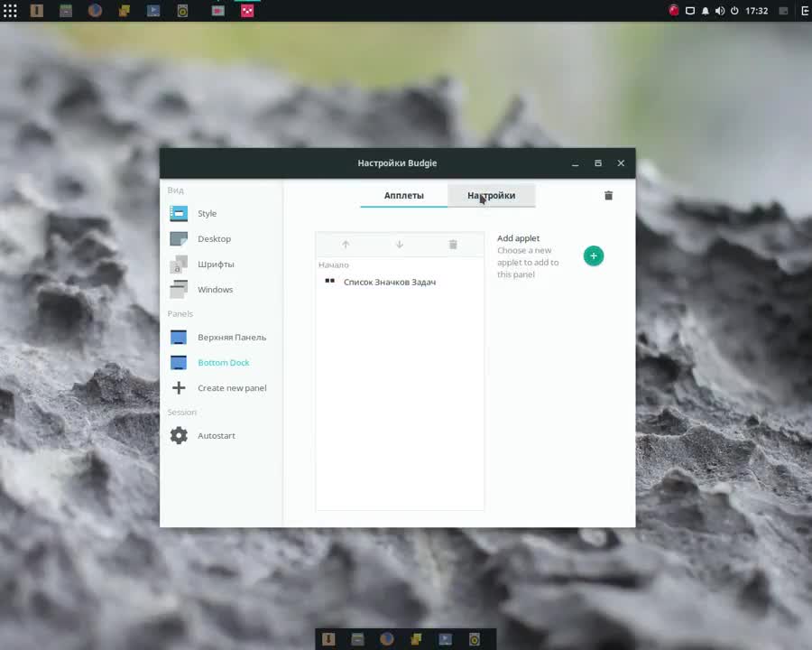Maximize the Настройки Budgie window
The image size is (812, 650).
click(x=597, y=163)
